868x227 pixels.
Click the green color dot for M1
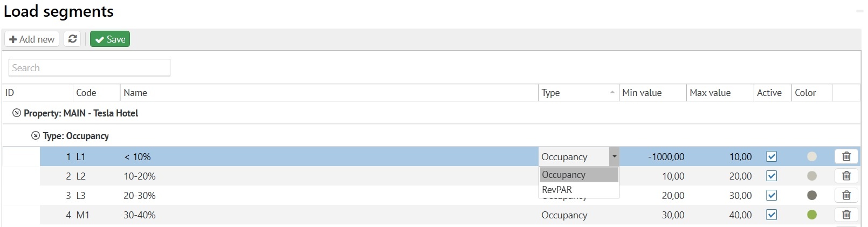click(x=811, y=215)
